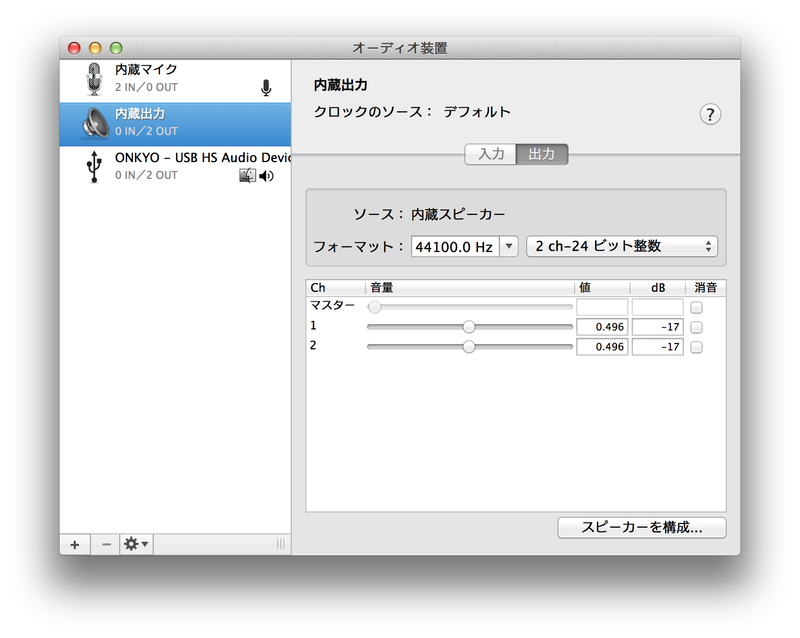The height and width of the screenshot is (638, 800).
Task: Minimize the window with yellow button
Action: tap(95, 48)
